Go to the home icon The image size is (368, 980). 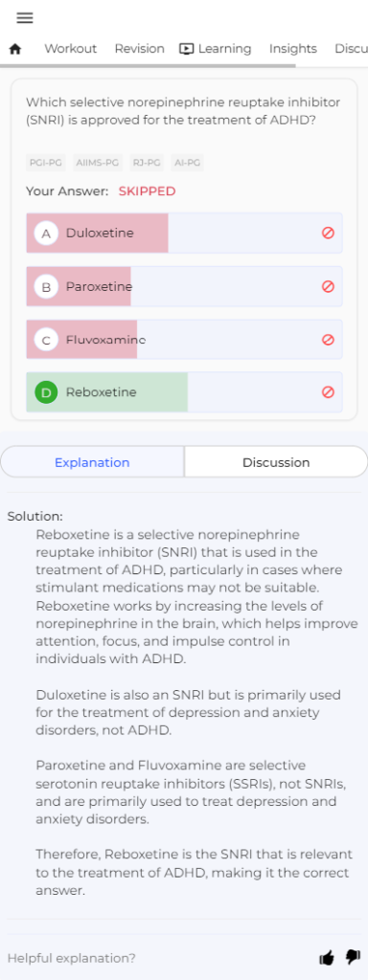pos(15,49)
